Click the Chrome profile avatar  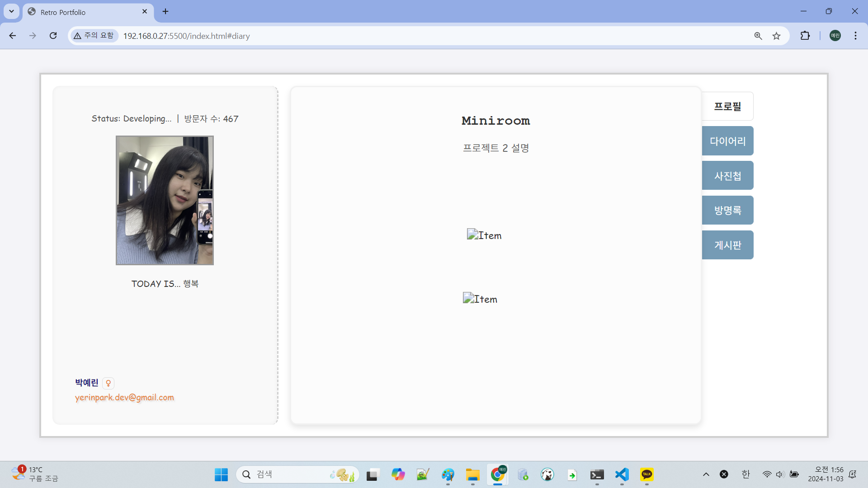click(835, 36)
